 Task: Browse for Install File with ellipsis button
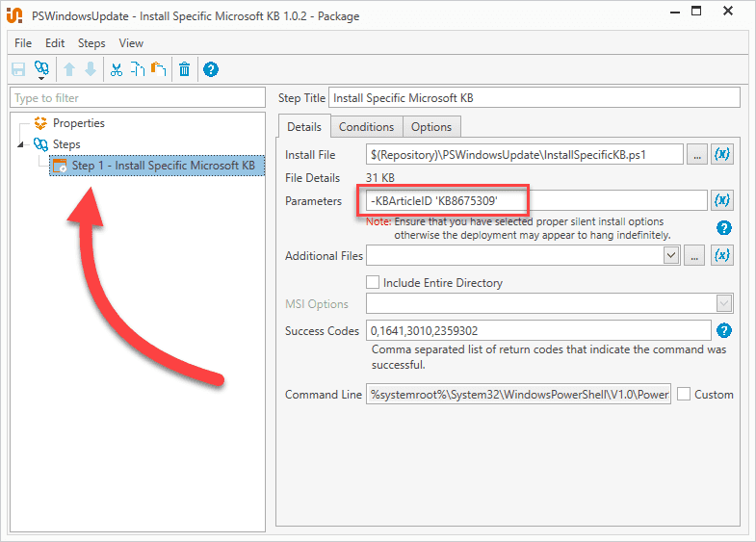coord(696,155)
